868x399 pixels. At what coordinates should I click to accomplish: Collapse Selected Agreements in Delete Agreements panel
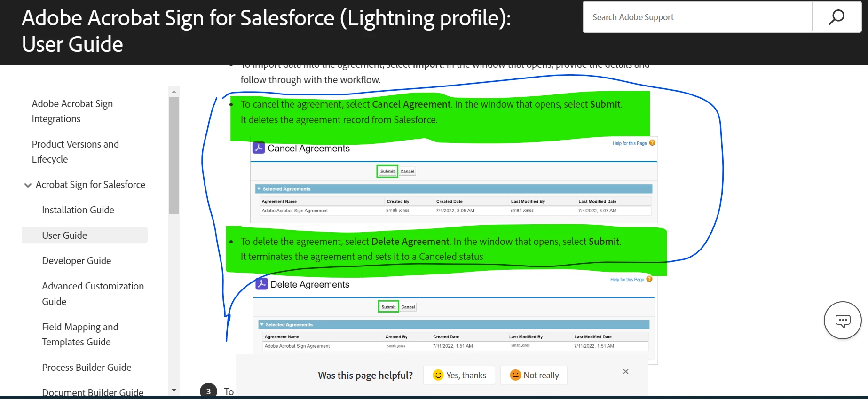click(x=262, y=325)
